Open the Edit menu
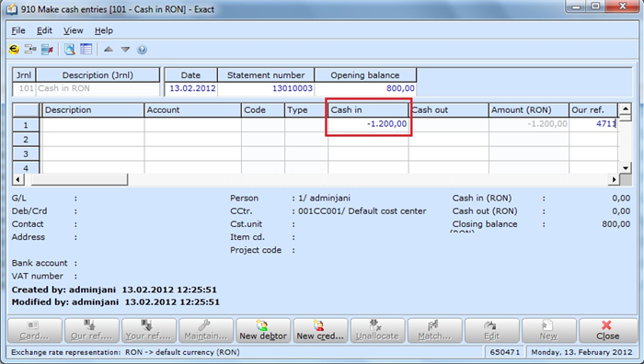The height and width of the screenshot is (364, 644). tap(44, 30)
